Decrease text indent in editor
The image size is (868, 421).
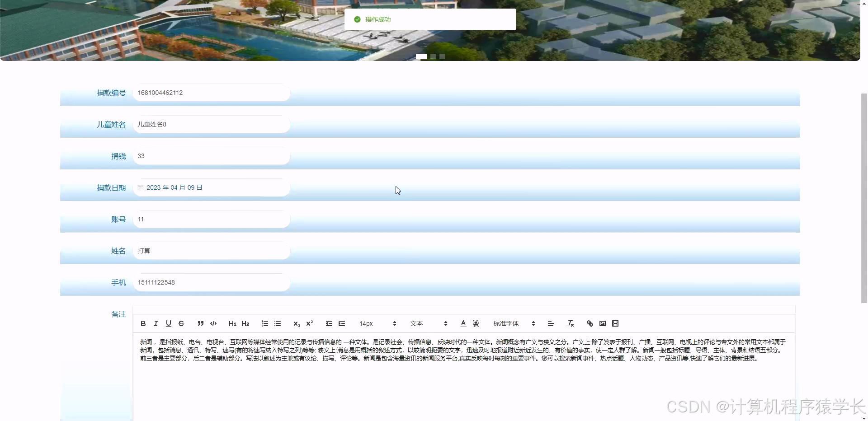[329, 323]
